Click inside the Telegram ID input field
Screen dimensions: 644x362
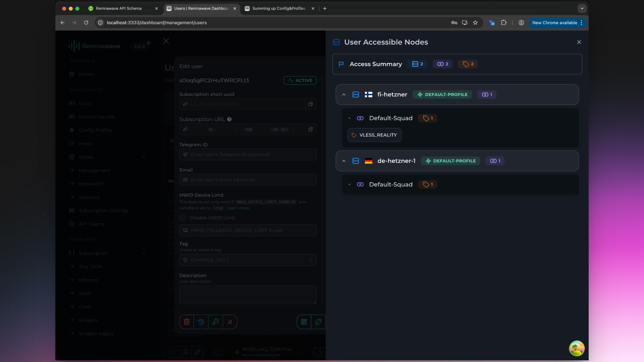point(248,154)
